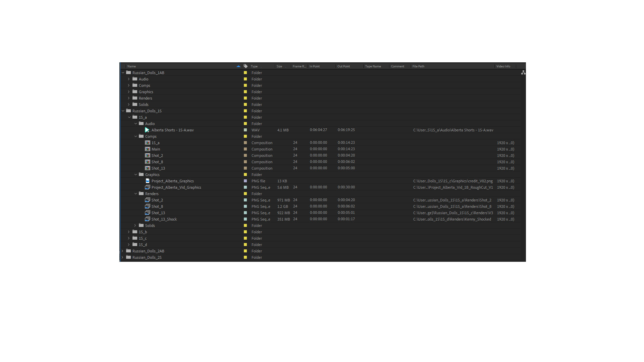Click the Shot_2 PNG sequence icon under Renders
This screenshot has width=644, height=362.
click(148, 200)
